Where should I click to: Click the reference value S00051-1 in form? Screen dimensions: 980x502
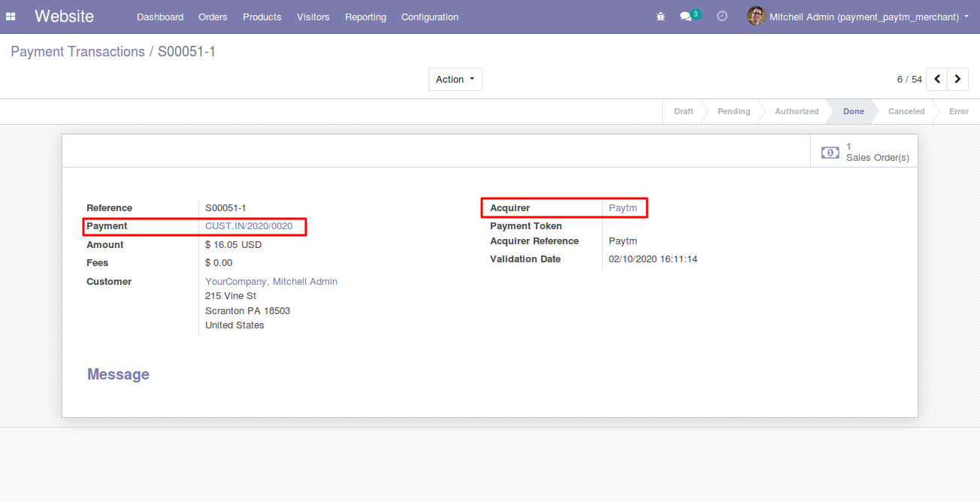225,208
